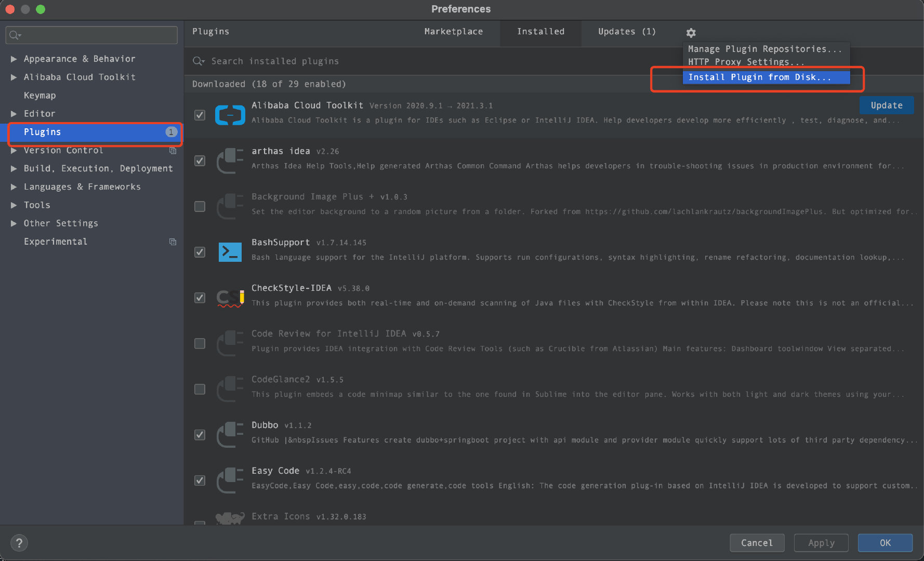The height and width of the screenshot is (561, 924).
Task: Select the BashSupport plugin name
Action: coord(281,243)
